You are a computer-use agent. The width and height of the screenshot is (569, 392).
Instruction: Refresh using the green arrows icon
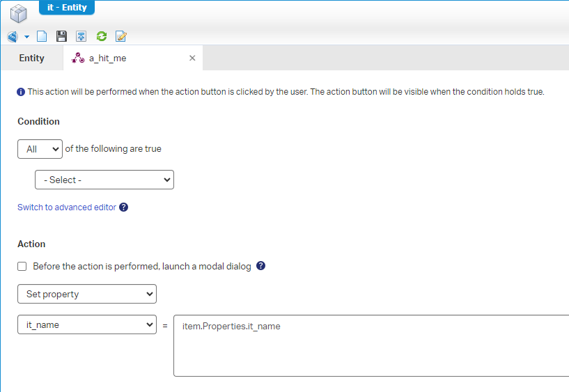[x=102, y=37]
